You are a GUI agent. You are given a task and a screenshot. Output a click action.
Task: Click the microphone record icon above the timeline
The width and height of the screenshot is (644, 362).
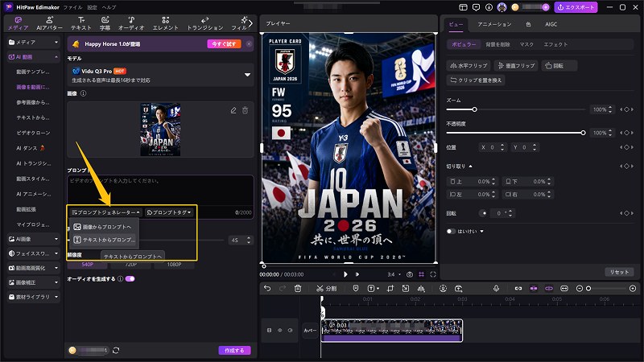(496, 289)
